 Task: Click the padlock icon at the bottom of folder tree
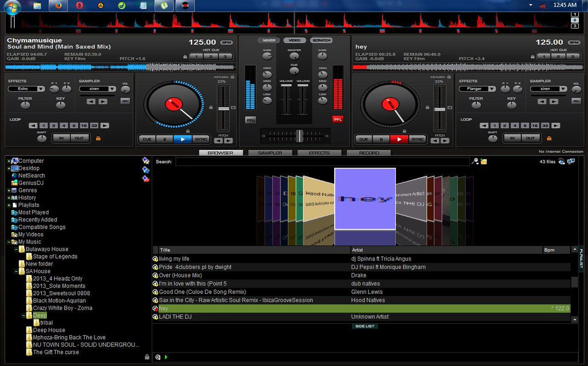tap(147, 357)
